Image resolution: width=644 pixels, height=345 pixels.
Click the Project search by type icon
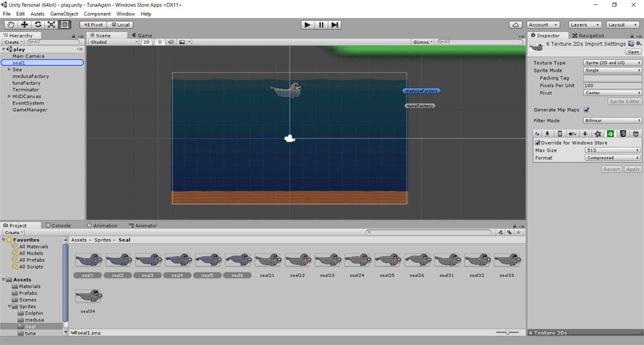coord(500,232)
